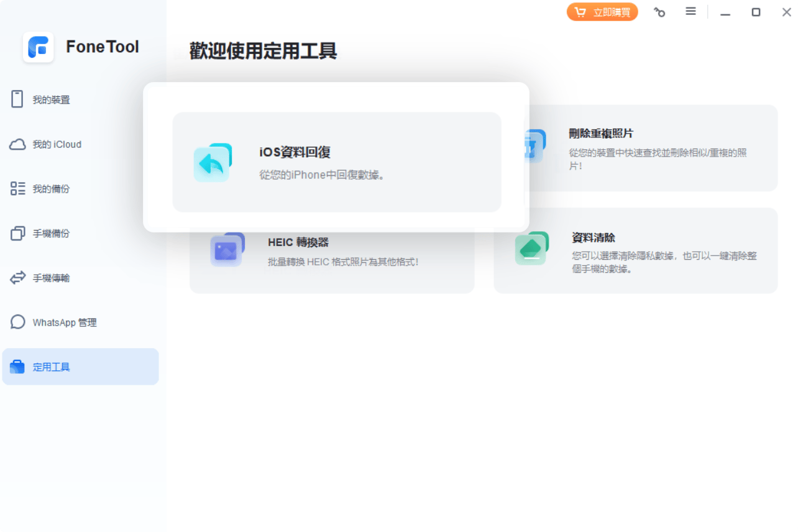Screen dimensions: 798x532
Task: Click the orange 立即購買 button
Action: click(x=602, y=12)
